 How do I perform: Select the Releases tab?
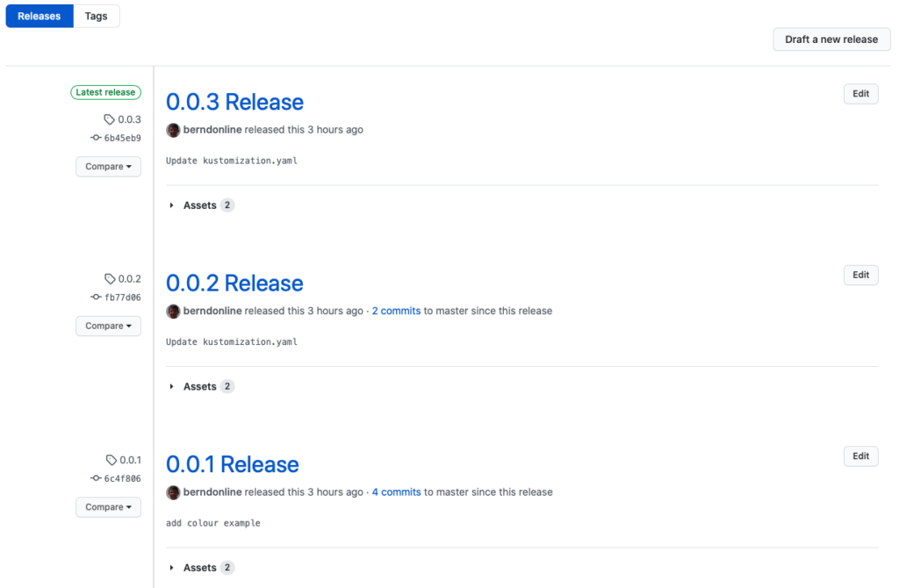39,15
